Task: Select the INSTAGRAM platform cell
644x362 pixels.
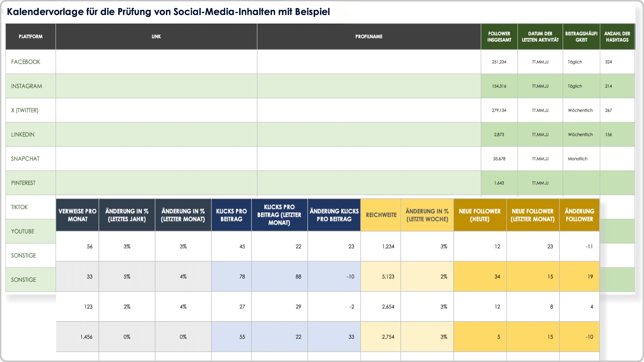Action: coord(31,86)
